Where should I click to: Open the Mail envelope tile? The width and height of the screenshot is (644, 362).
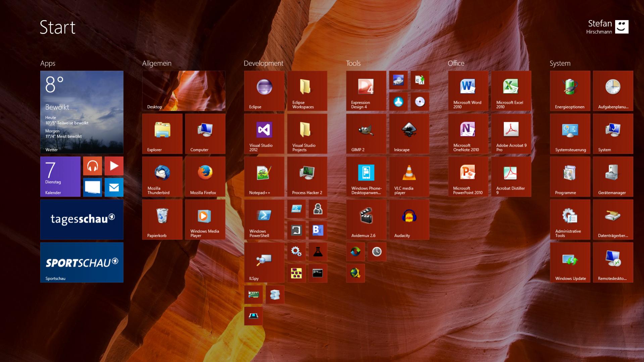[114, 187]
